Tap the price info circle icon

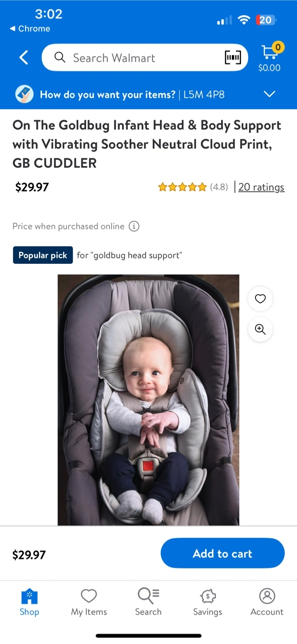(134, 226)
